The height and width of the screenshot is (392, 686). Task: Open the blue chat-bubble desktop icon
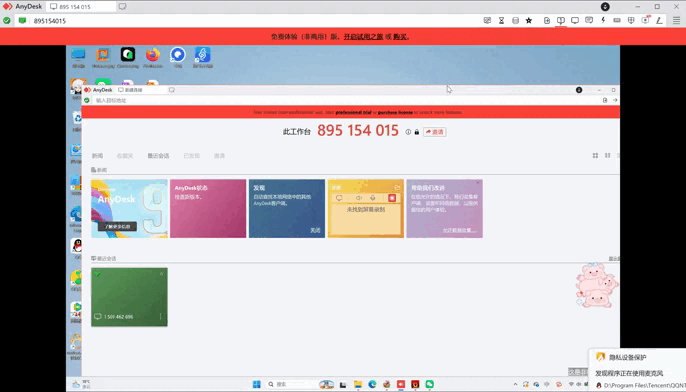pos(178,57)
